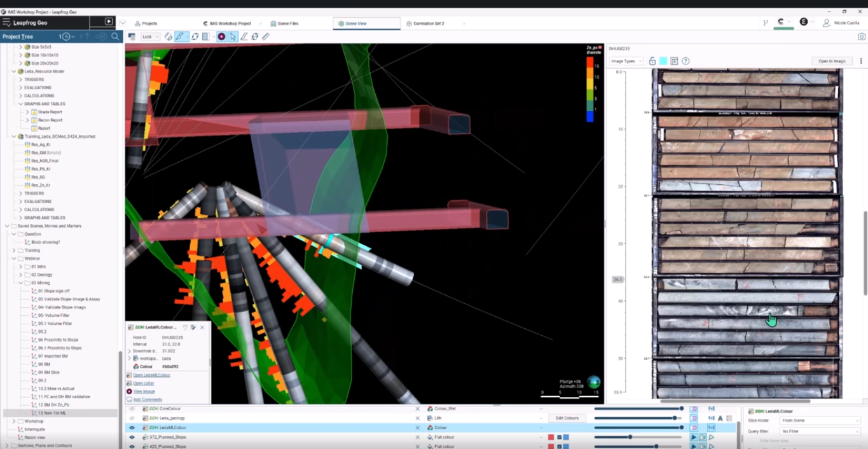This screenshot has width=868, height=449.
Task: Show the Leda_geology layer
Action: (132, 418)
